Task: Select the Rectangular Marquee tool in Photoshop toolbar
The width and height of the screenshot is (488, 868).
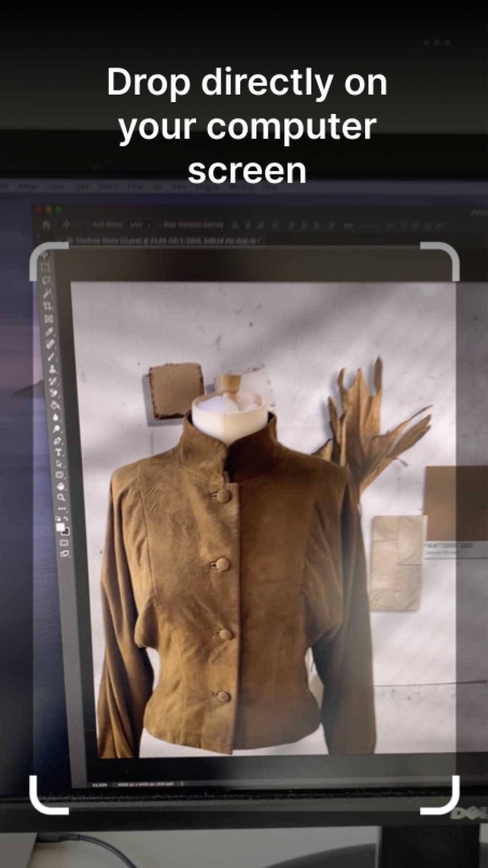Action: (x=45, y=267)
